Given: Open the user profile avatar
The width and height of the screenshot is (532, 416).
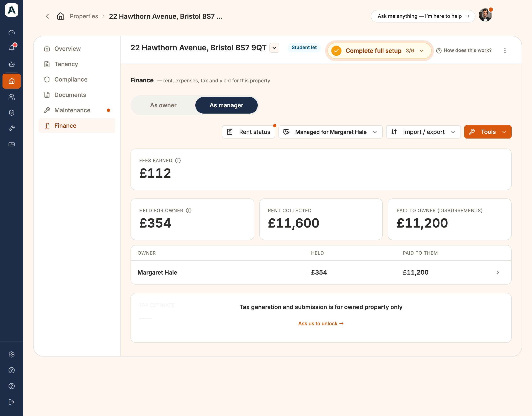Looking at the screenshot, I should (x=485, y=15).
